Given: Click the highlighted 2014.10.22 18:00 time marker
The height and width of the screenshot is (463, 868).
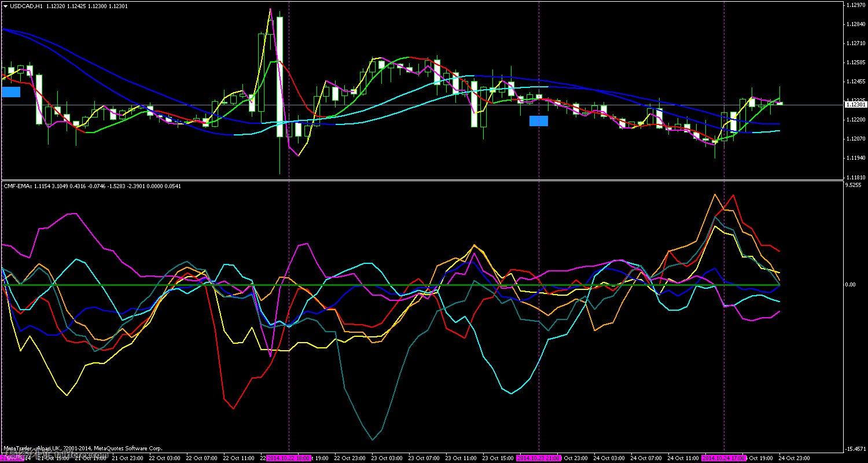Looking at the screenshot, I should tap(289, 458).
